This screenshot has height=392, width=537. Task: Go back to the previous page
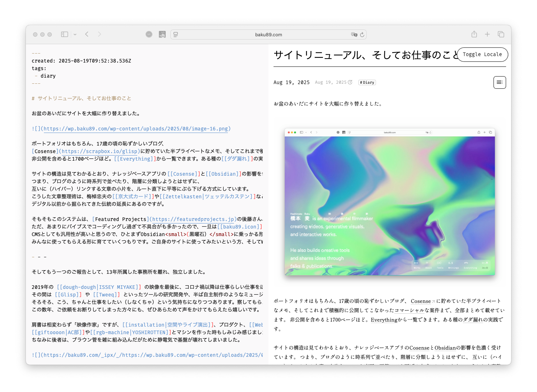point(87,34)
